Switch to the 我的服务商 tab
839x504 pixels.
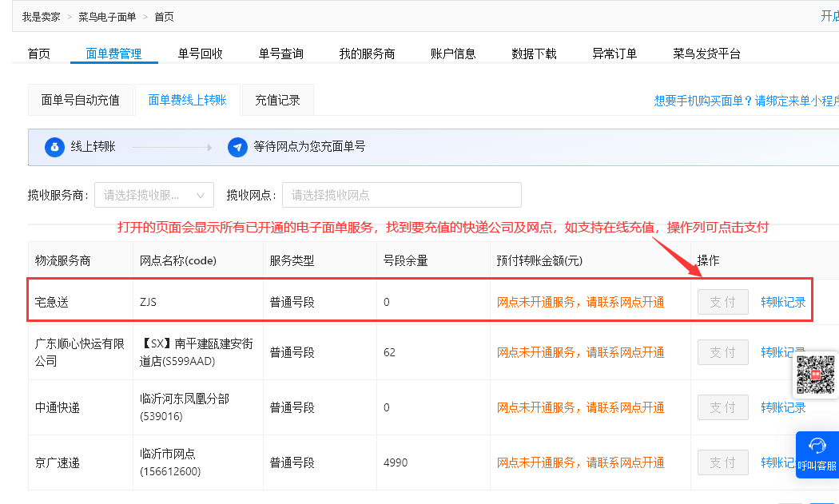367,54
